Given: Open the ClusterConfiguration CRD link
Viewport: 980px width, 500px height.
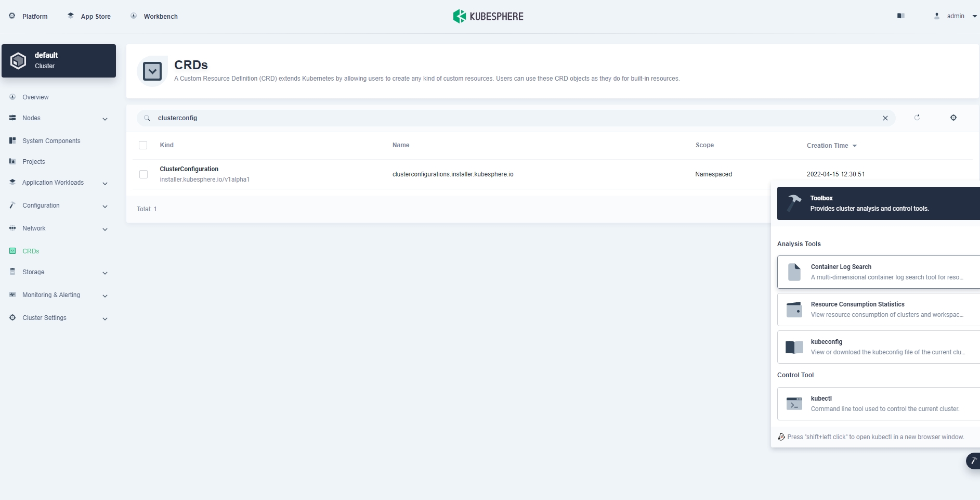Looking at the screenshot, I should [x=189, y=169].
